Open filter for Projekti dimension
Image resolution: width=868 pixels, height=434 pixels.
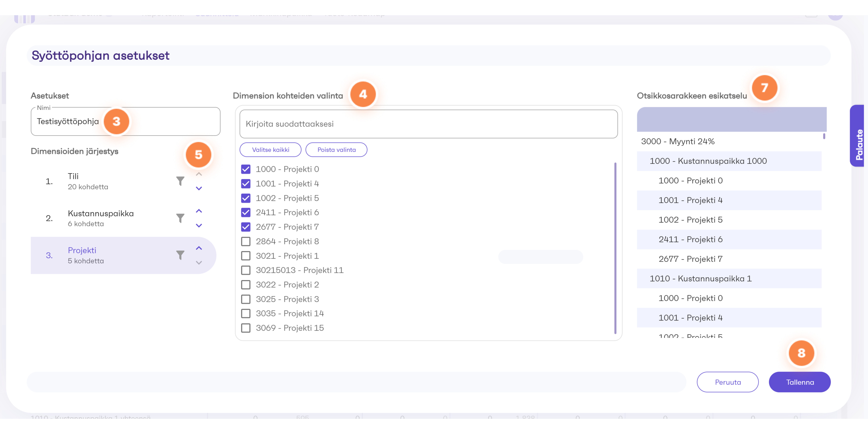[180, 255]
